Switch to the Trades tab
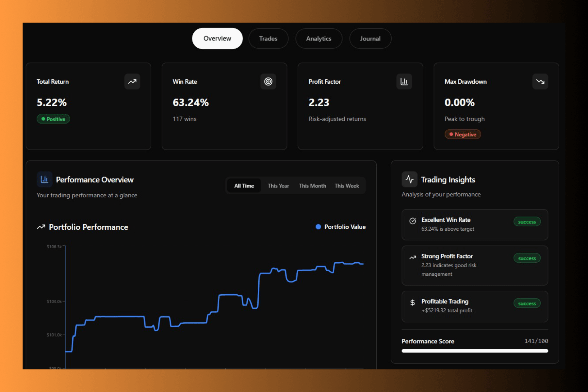588x392 pixels. (x=268, y=38)
